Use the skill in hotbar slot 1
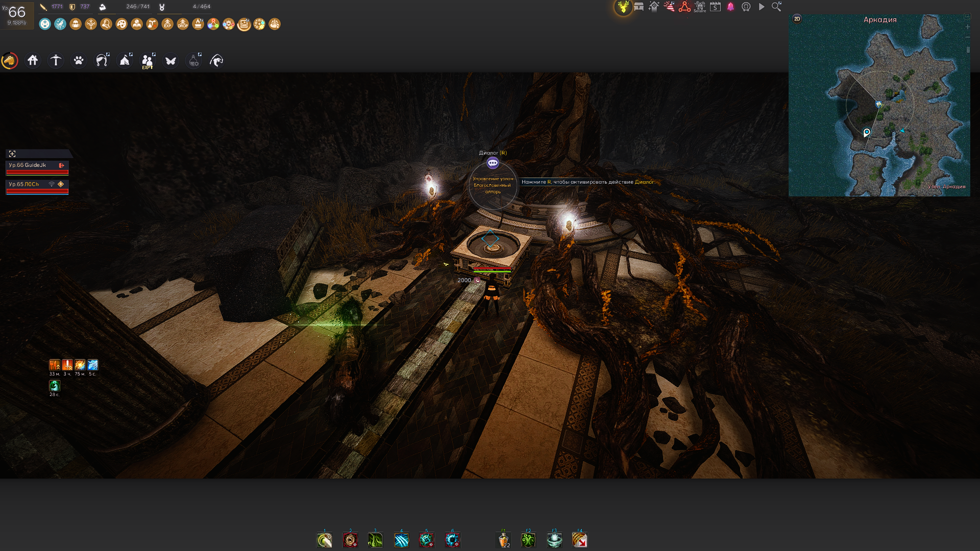Viewport: 980px width, 551px height. point(325,540)
